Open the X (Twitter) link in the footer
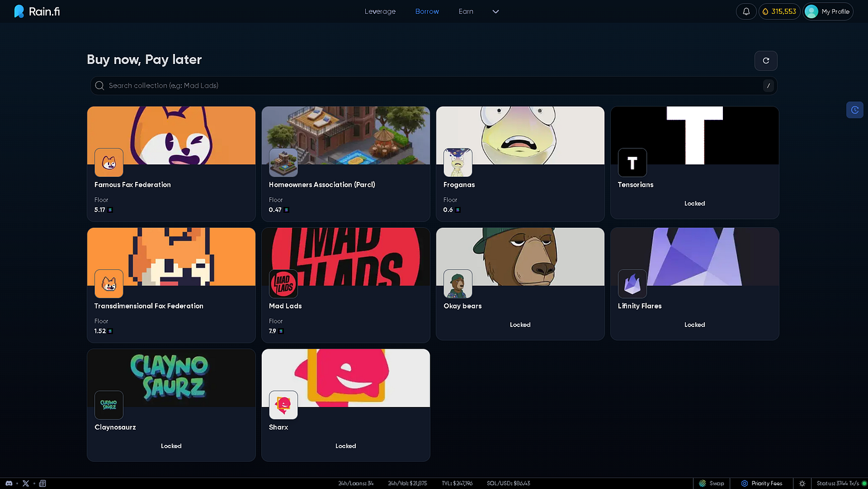The height and width of the screenshot is (489, 868). coord(25,483)
